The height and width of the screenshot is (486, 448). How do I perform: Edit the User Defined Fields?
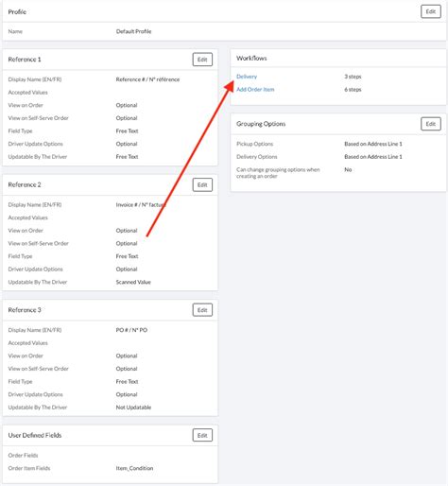tap(202, 435)
